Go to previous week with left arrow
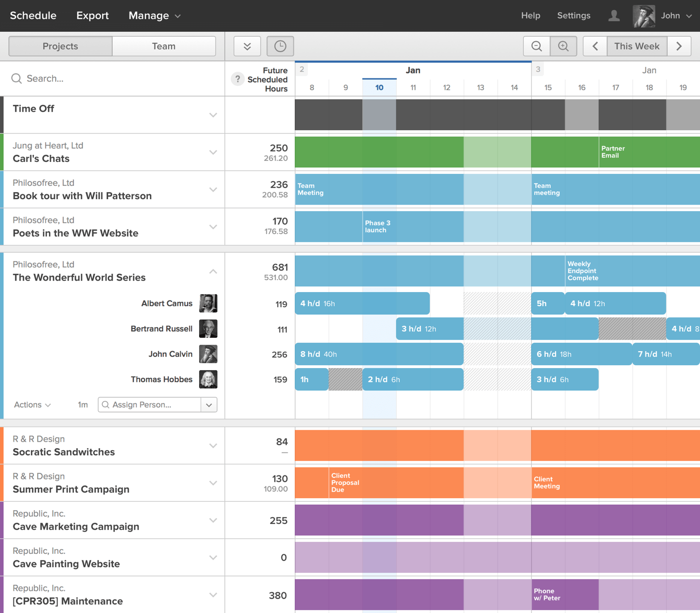Viewport: 700px width, 613px height. tap(595, 46)
